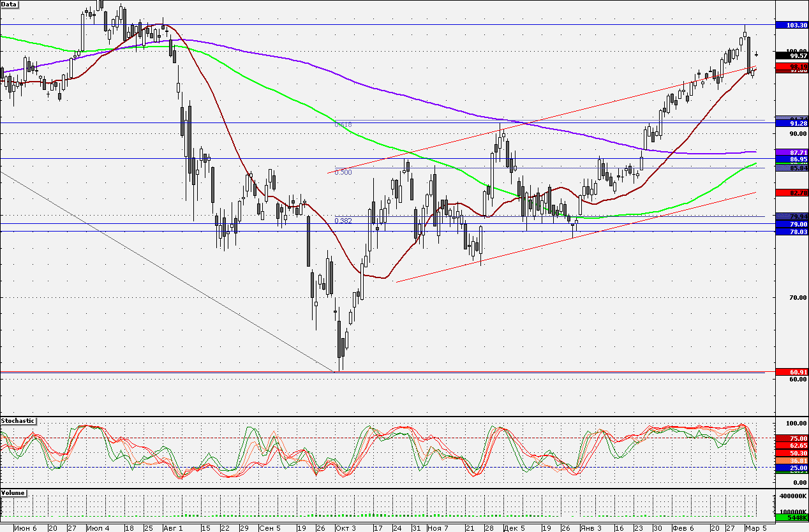Click the Июл 4 date label
809x532 pixels.
click(x=98, y=528)
